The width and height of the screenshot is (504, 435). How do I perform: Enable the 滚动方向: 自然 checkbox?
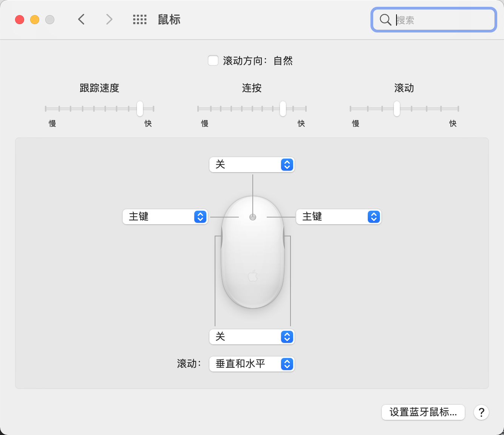[x=213, y=60]
